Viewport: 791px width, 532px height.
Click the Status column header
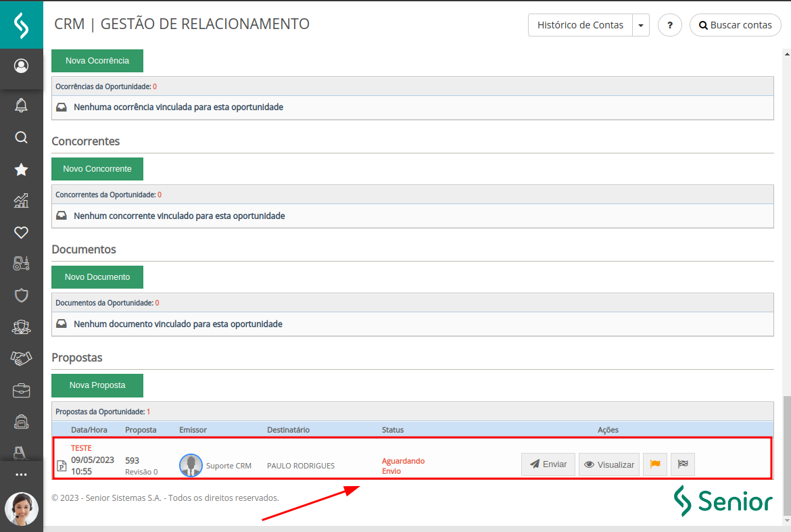click(x=393, y=430)
